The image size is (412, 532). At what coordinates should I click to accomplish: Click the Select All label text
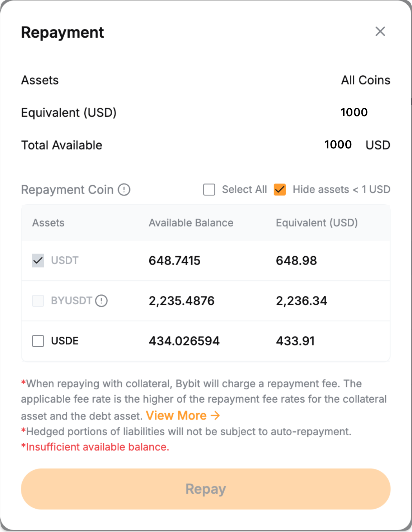244,189
